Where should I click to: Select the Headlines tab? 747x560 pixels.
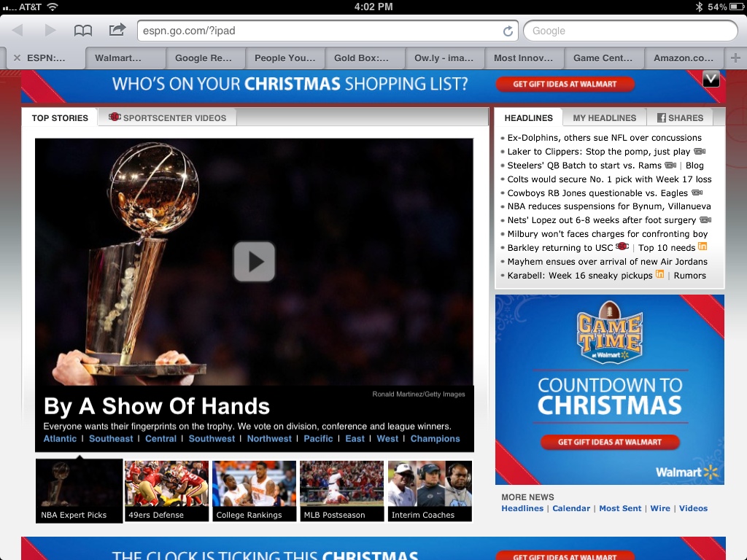point(528,117)
